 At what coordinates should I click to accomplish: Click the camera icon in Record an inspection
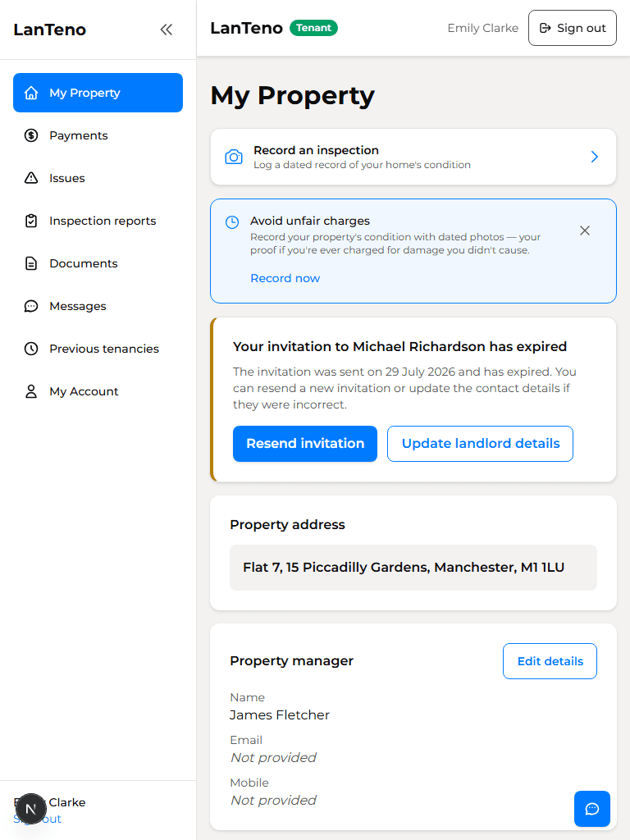click(234, 157)
